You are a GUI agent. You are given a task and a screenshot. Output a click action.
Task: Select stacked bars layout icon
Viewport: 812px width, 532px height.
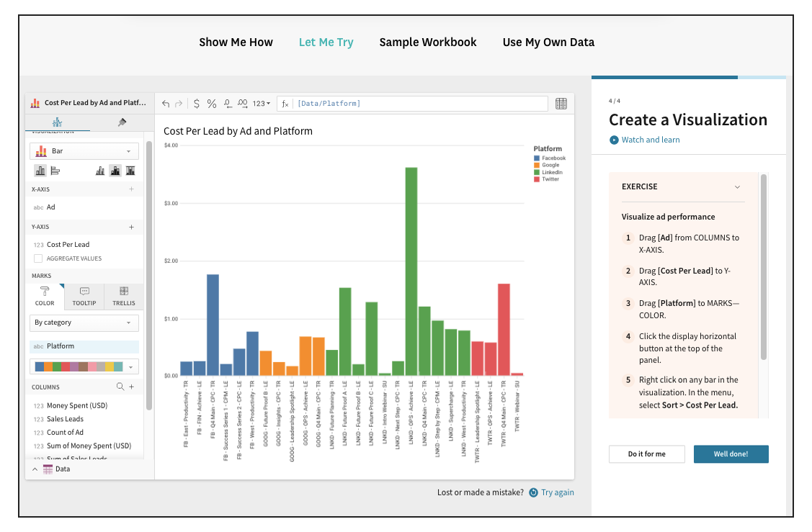115,171
